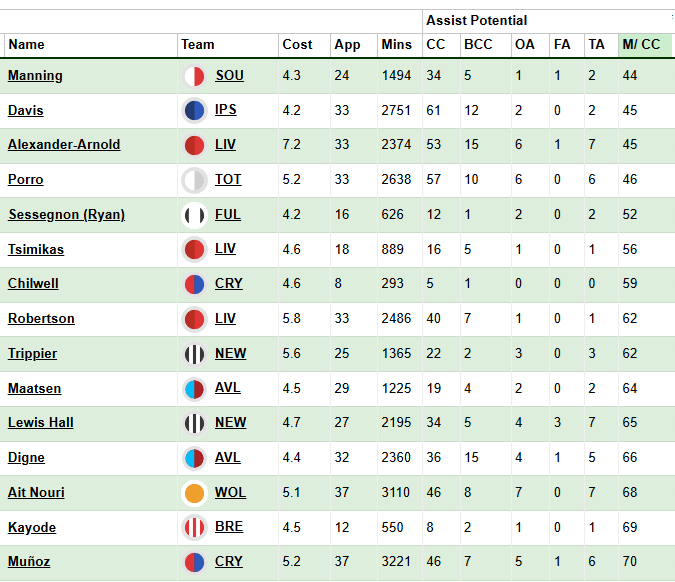Click the Southampton badge in Manning's row

(x=195, y=76)
